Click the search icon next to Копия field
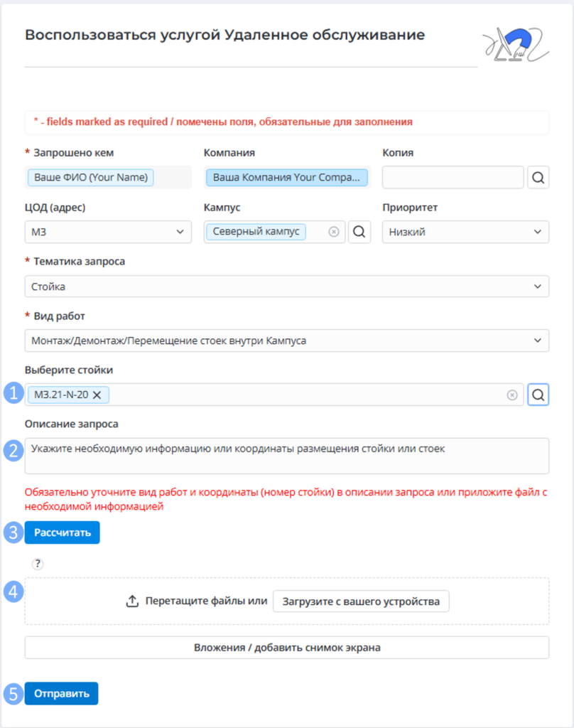 click(x=538, y=177)
